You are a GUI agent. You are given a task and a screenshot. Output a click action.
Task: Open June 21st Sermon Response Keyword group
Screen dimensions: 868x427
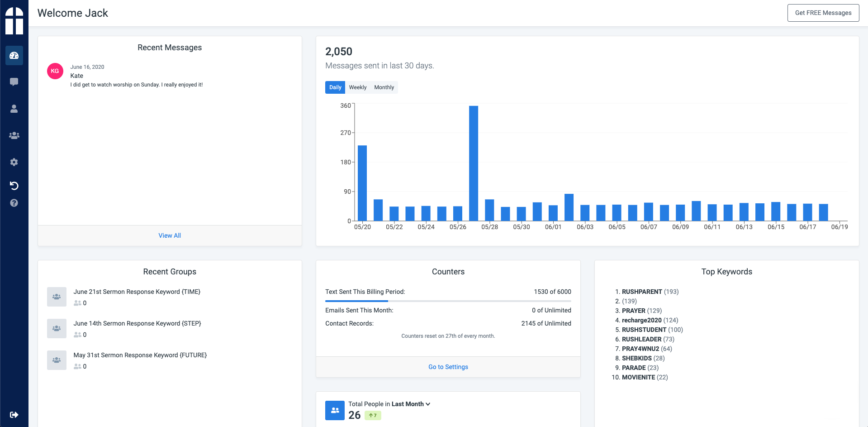pyautogui.click(x=137, y=292)
